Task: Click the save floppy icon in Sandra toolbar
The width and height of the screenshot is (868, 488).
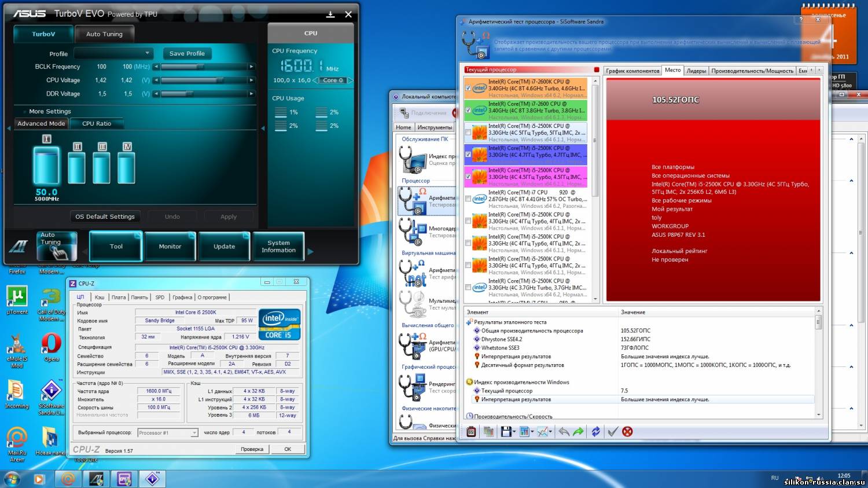Action: [506, 432]
